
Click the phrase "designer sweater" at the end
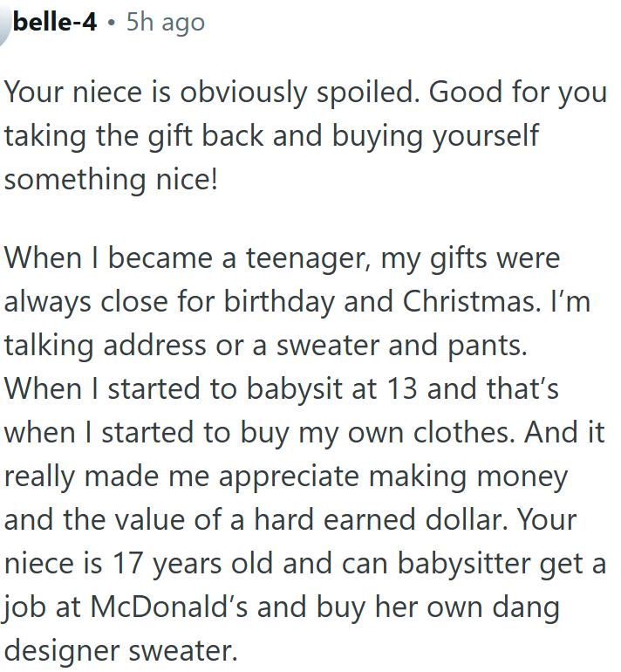120,649
